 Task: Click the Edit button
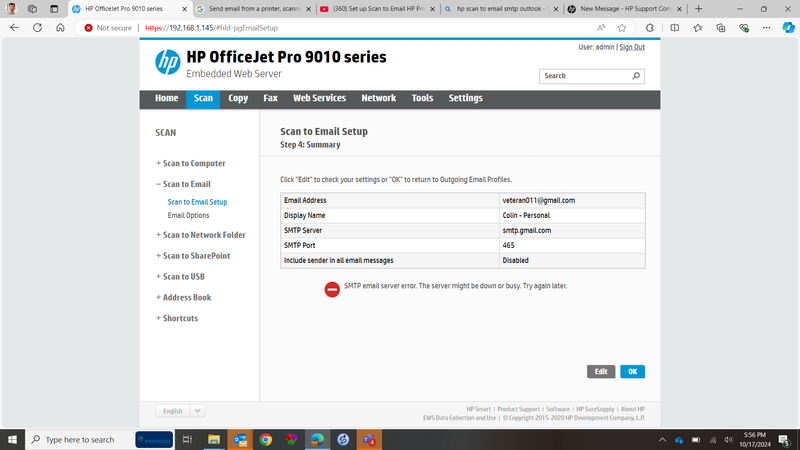click(x=600, y=371)
